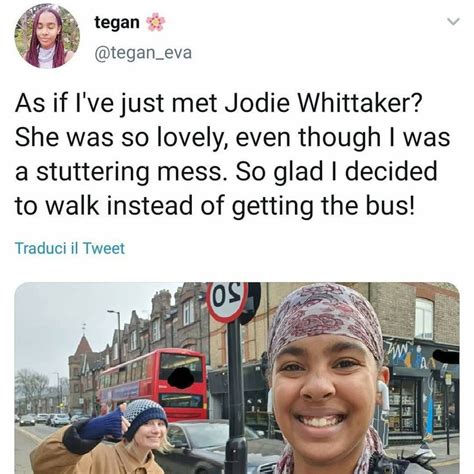Open the @tegan_eva handle link
This screenshot has width=474, height=474.
click(x=143, y=53)
